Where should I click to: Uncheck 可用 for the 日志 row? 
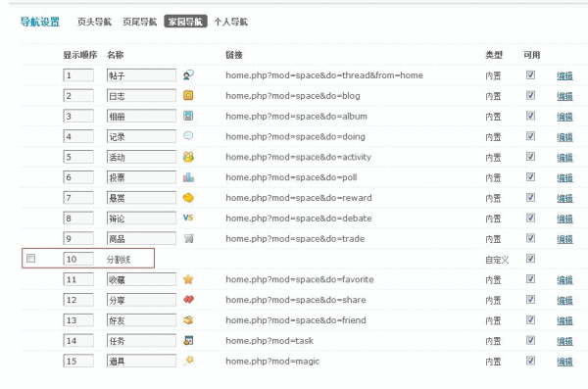[530, 95]
